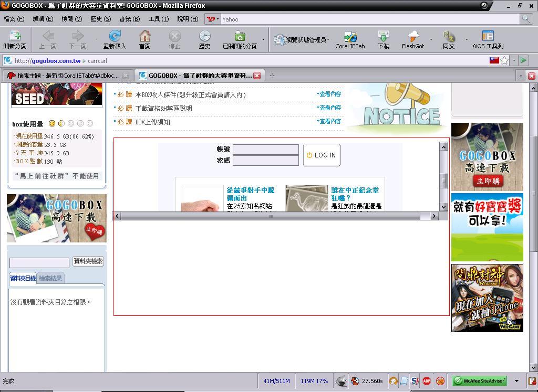Click the Adblock Plus status bar icon
This screenshot has width=538, height=392.
pyautogui.click(x=427, y=381)
